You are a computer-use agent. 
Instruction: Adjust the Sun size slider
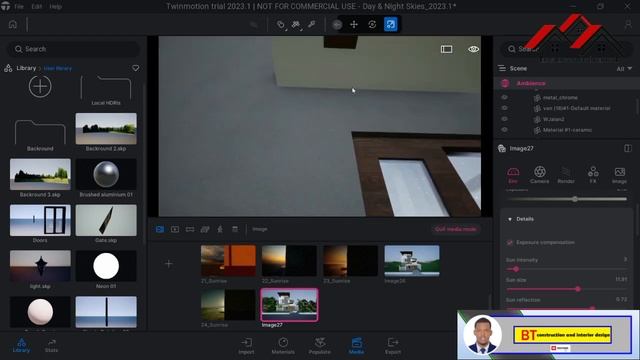566,289
